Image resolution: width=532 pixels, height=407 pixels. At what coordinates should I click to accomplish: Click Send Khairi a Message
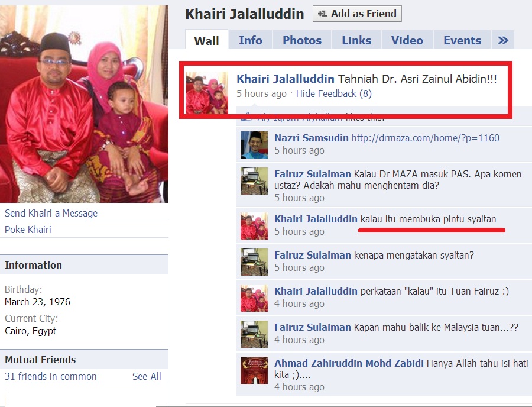pos(51,213)
